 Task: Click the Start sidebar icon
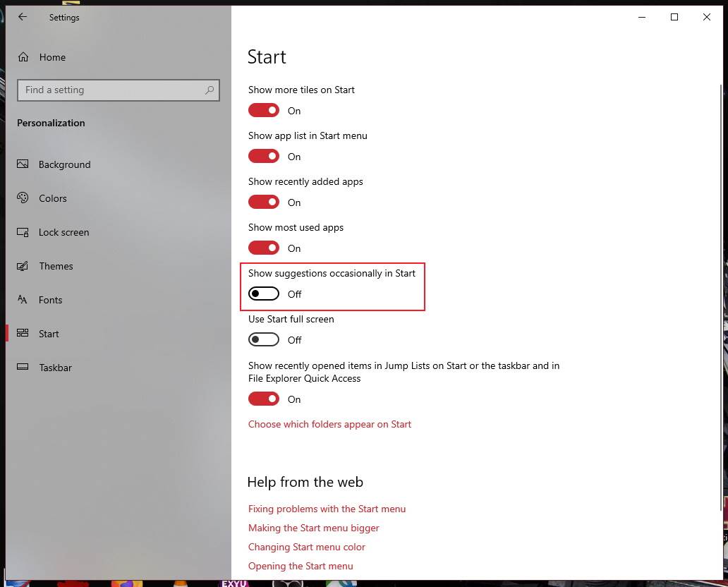click(x=23, y=334)
